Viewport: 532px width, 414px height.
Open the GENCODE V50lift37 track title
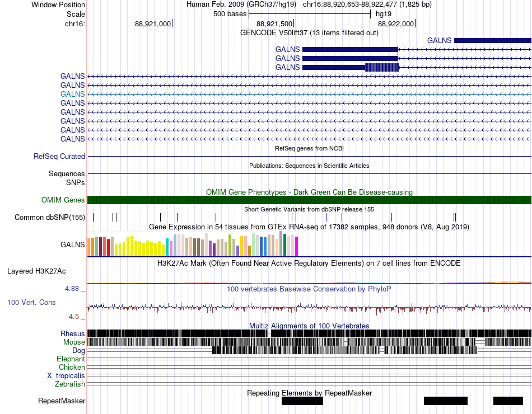click(309, 32)
